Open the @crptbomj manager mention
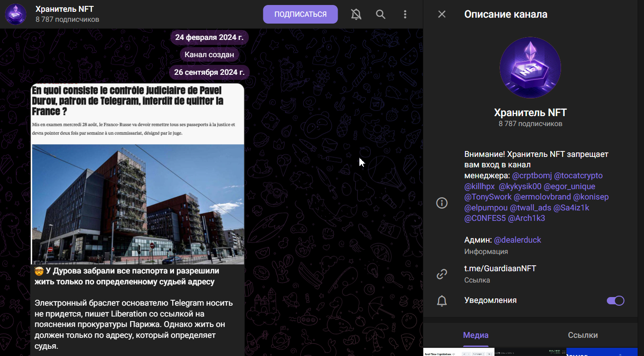 point(531,176)
